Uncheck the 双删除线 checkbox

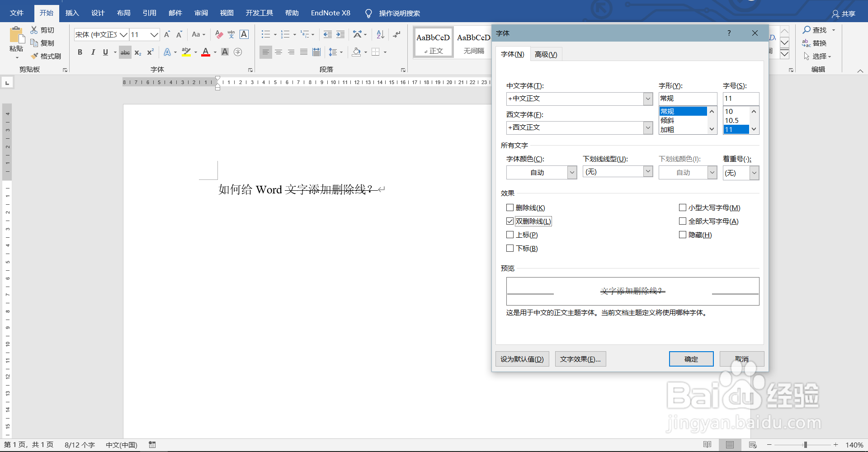tap(510, 221)
